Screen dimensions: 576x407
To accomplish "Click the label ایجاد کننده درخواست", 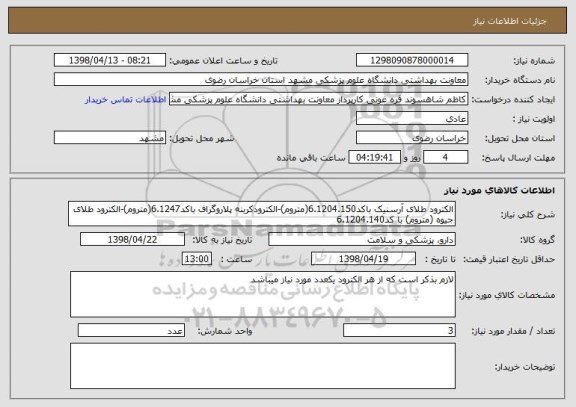I will pyautogui.click(x=514, y=100).
